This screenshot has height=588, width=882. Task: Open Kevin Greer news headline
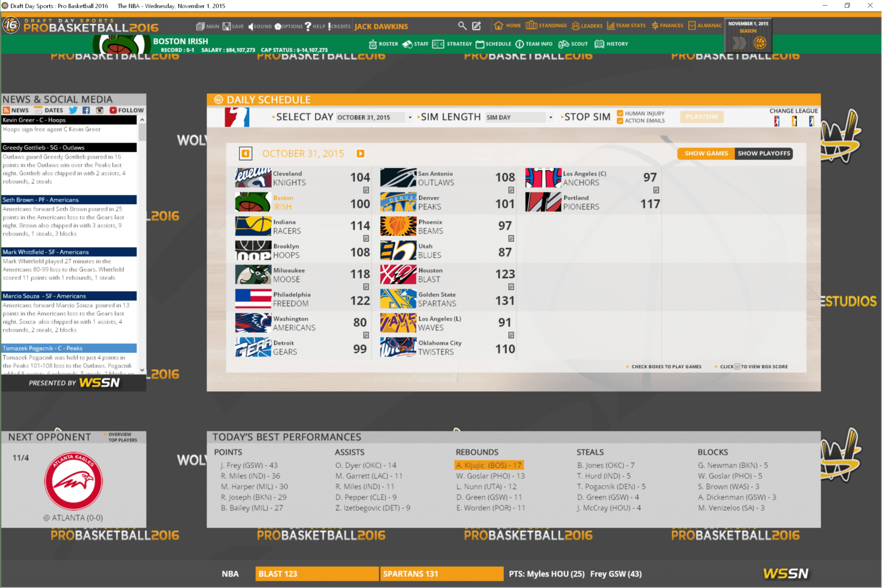(69, 120)
